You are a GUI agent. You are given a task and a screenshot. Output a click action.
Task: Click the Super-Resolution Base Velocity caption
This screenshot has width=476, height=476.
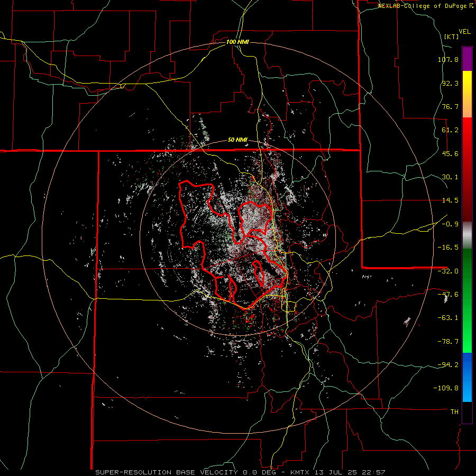240,472
